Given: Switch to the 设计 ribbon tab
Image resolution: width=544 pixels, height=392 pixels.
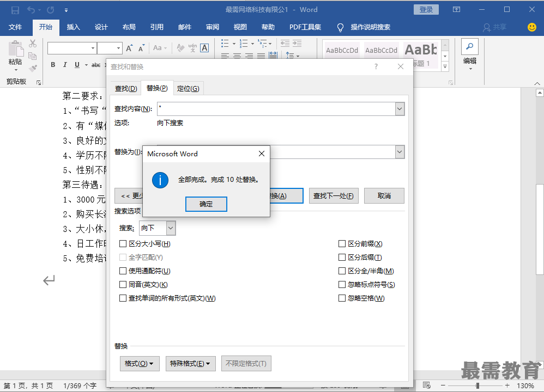Looking at the screenshot, I should (101, 27).
